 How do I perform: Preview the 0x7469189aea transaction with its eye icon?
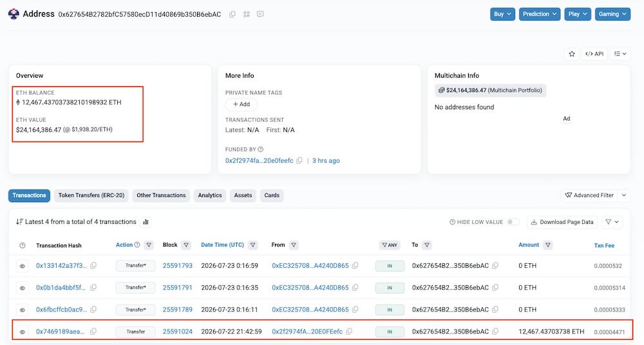(23, 332)
